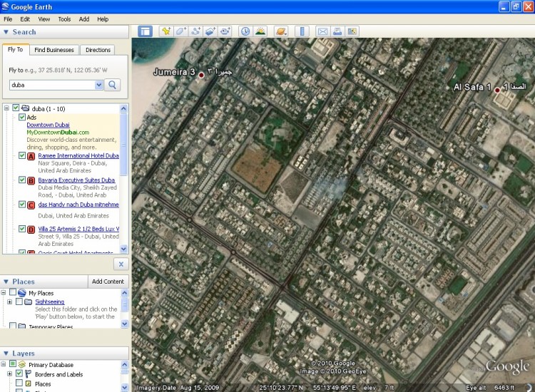Check the Sightseeing folder checkbox
Image resolution: width=535 pixels, height=392 pixels.
click(x=19, y=301)
